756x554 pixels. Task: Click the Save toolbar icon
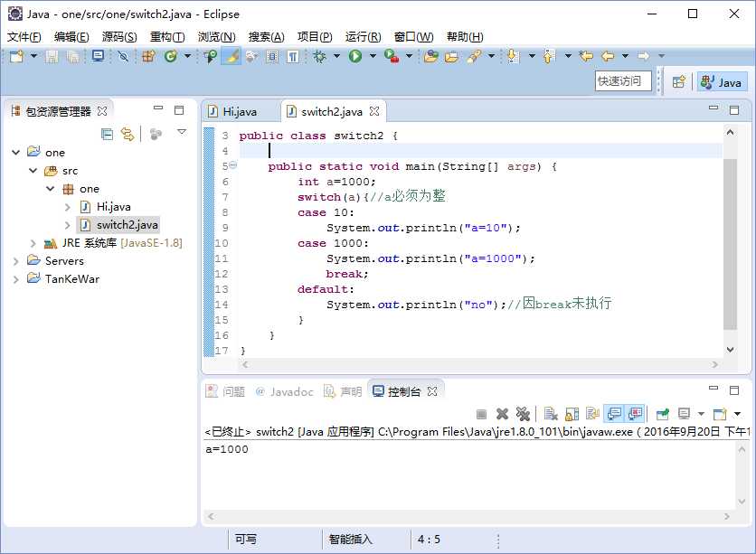[52, 56]
